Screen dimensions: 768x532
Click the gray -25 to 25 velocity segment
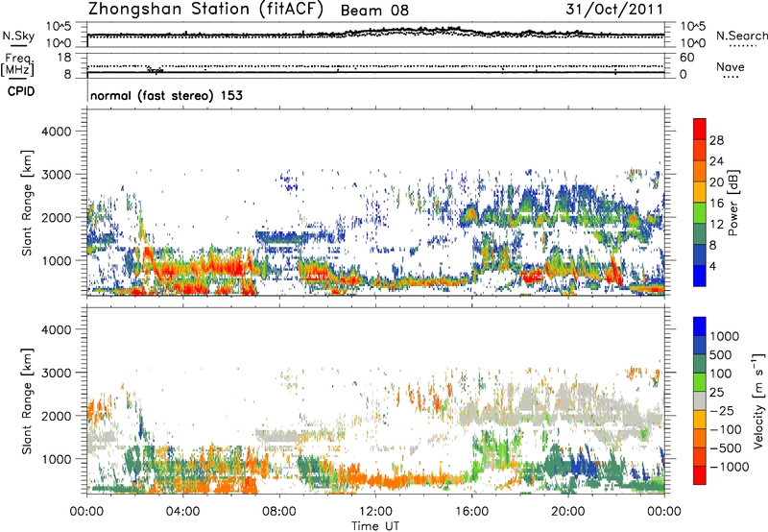(x=700, y=400)
